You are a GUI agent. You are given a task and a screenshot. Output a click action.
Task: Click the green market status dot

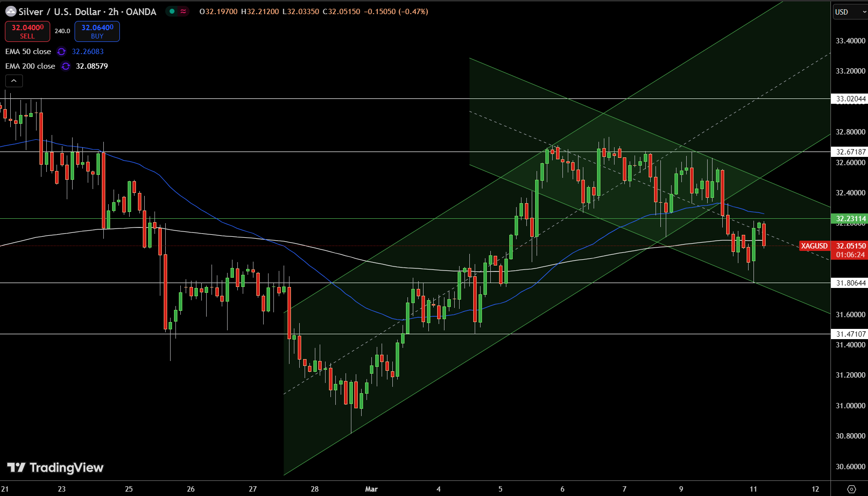tap(172, 11)
